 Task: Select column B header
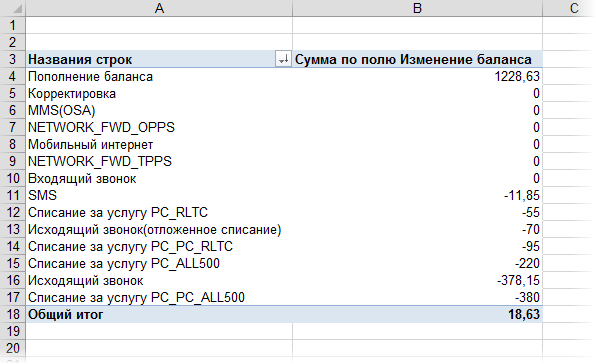click(x=417, y=8)
